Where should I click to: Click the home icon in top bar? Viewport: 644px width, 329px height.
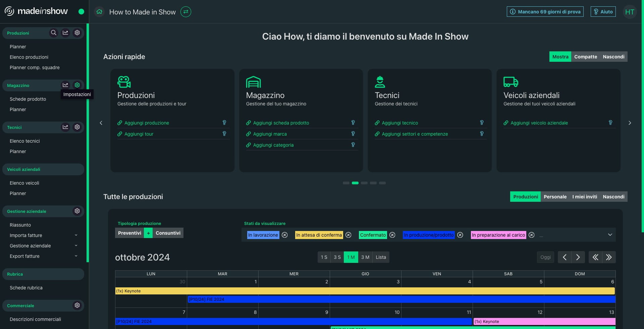tap(99, 12)
